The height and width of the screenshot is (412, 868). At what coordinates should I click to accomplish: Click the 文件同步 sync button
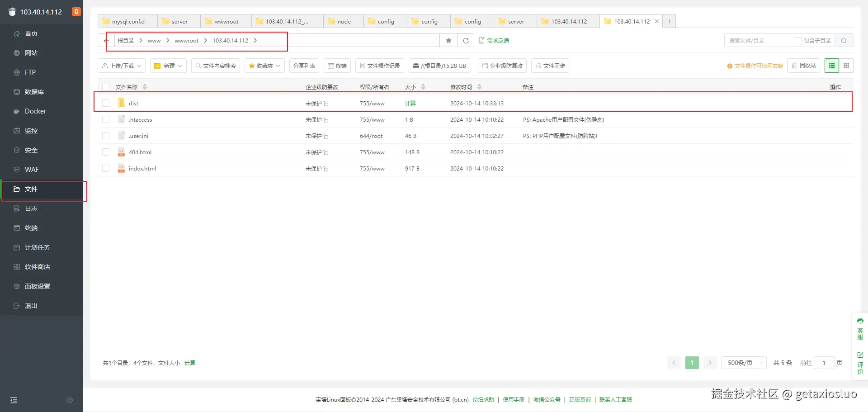[x=550, y=66]
